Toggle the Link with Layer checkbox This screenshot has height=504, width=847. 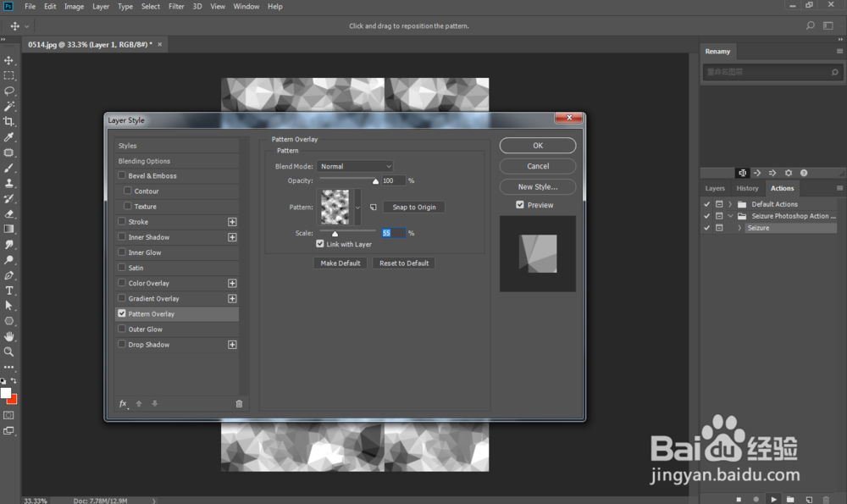point(320,244)
